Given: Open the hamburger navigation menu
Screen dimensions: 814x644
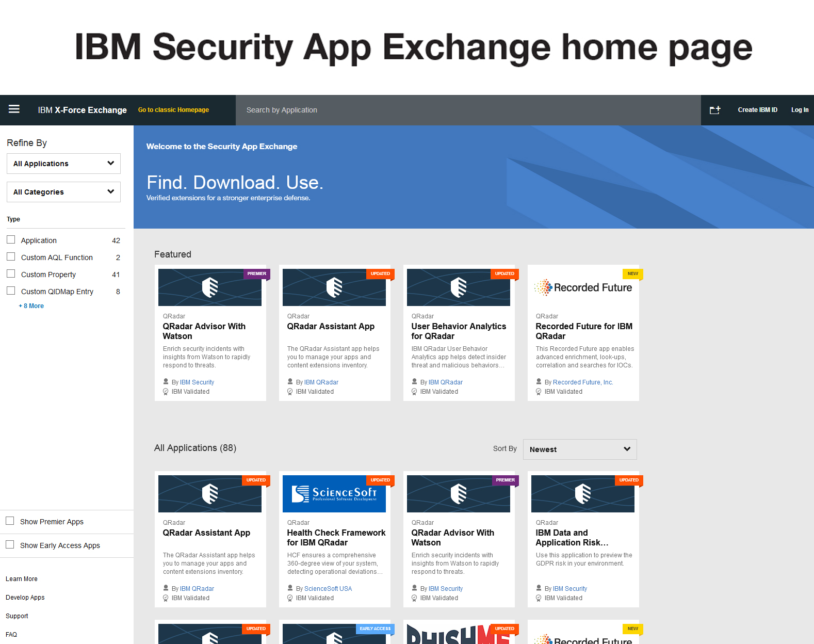Looking at the screenshot, I should pos(14,109).
